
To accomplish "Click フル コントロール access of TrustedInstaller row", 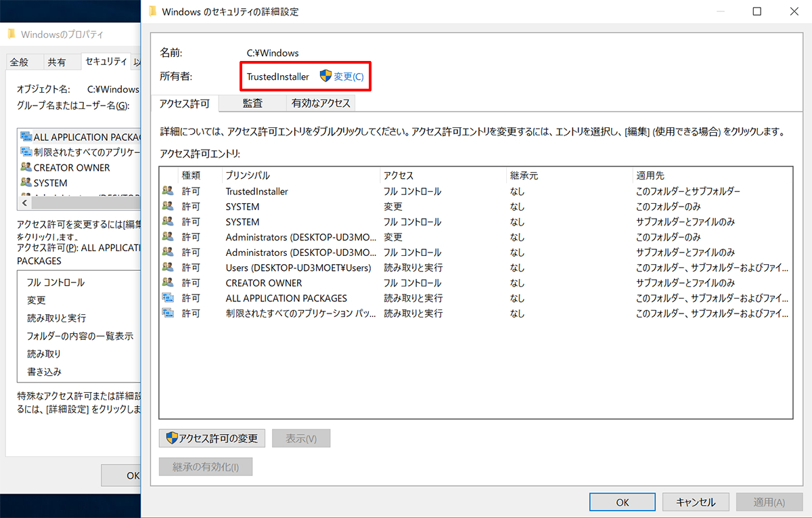I will click(x=413, y=191).
